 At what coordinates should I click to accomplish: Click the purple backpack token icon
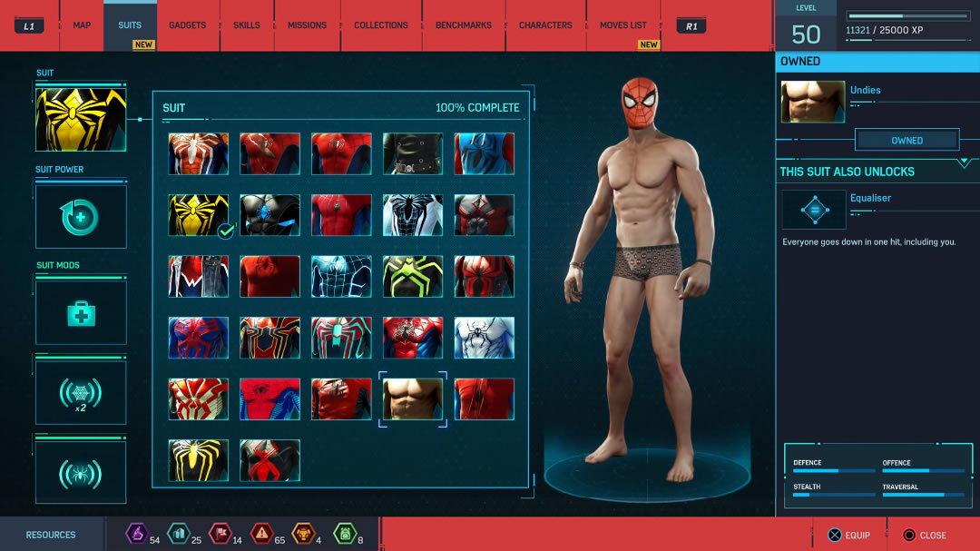pos(136,534)
